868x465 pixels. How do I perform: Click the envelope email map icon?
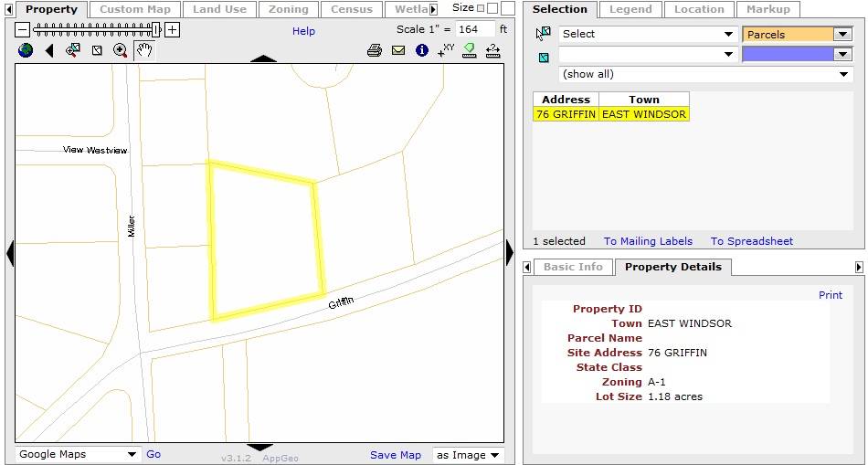coord(398,51)
